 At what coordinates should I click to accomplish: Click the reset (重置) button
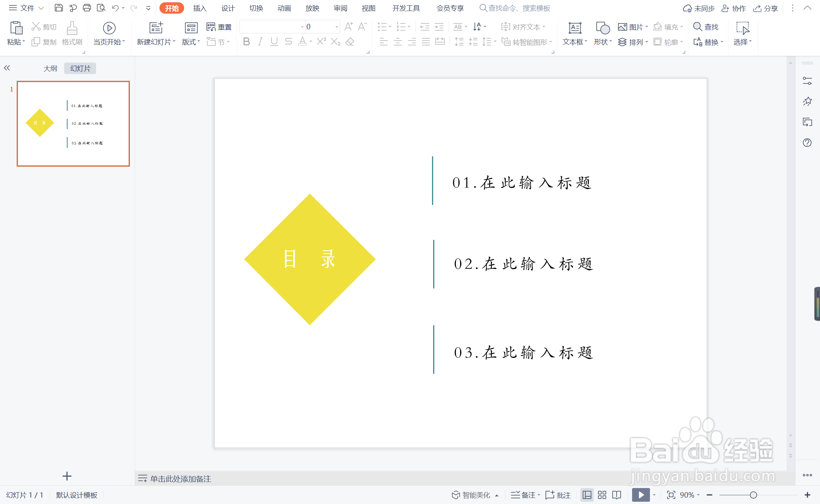(x=219, y=27)
